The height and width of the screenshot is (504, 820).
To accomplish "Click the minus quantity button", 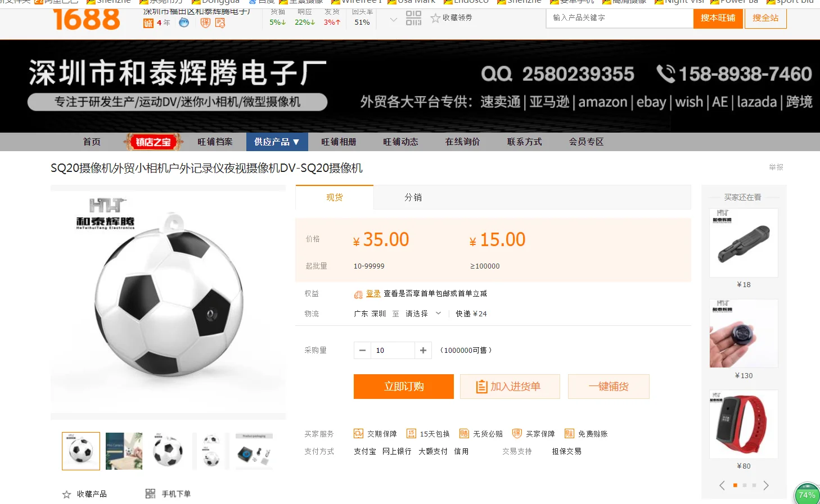I will click(362, 350).
